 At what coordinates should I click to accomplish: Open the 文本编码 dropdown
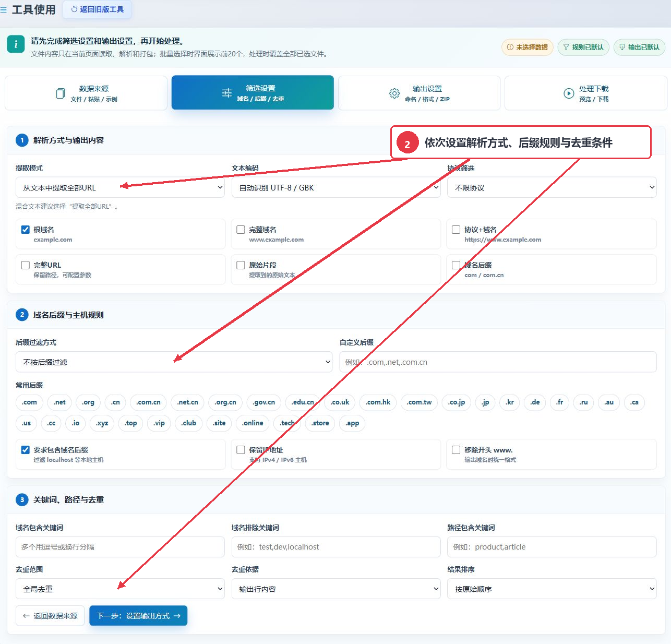tap(336, 187)
